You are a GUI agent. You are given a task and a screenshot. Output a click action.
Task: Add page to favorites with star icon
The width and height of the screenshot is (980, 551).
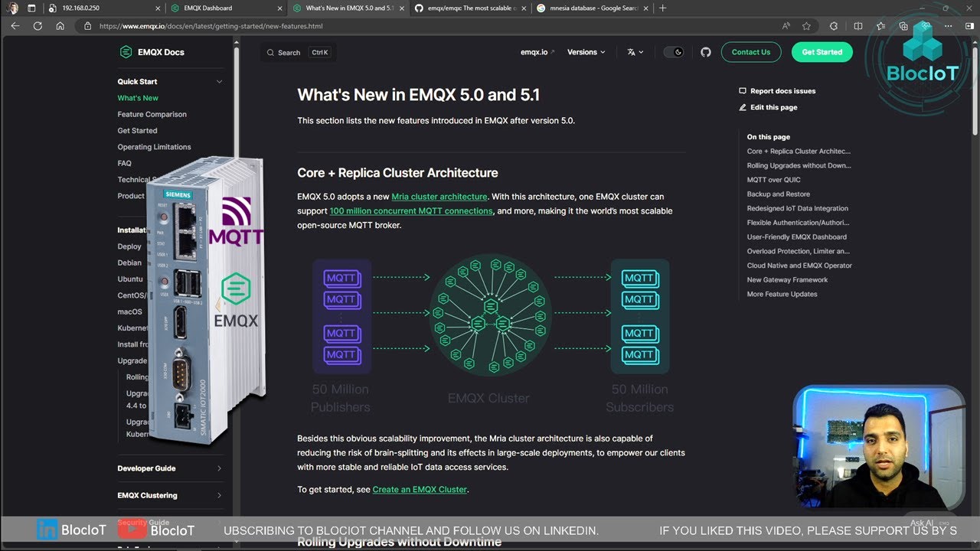[x=806, y=25]
